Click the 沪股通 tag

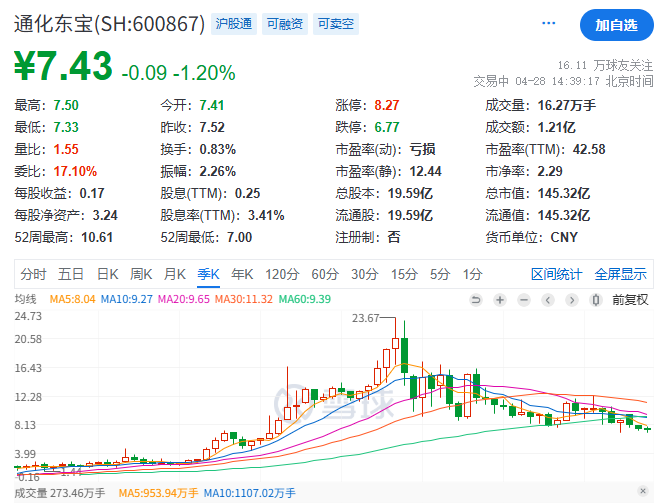pyautogui.click(x=234, y=24)
